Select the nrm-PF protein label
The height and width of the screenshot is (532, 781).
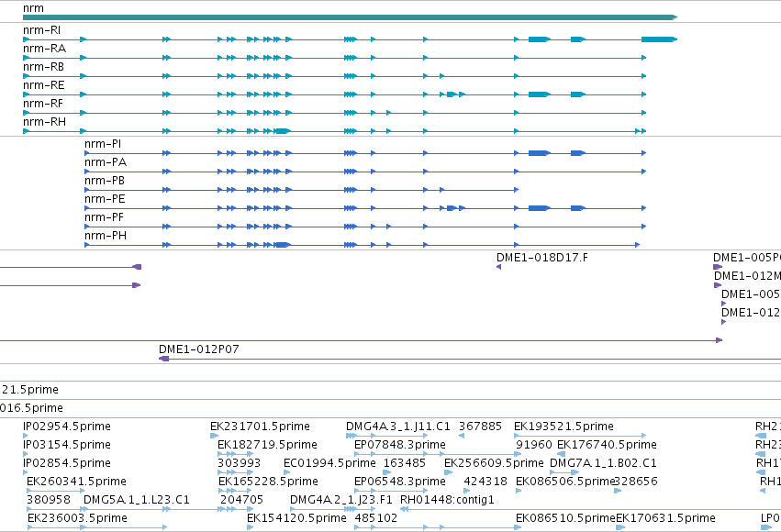click(104, 218)
